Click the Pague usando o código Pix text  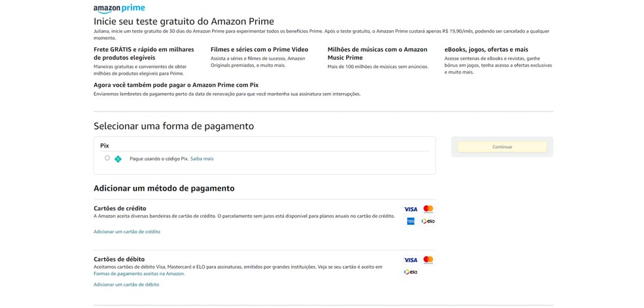[x=159, y=159]
